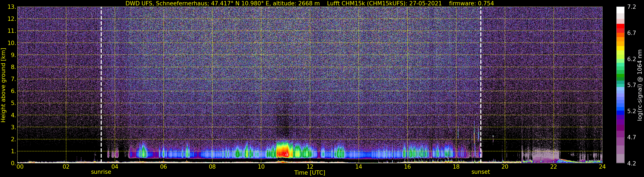
Task: Click the colorbar tick value '4.7'
Action: click(x=632, y=137)
